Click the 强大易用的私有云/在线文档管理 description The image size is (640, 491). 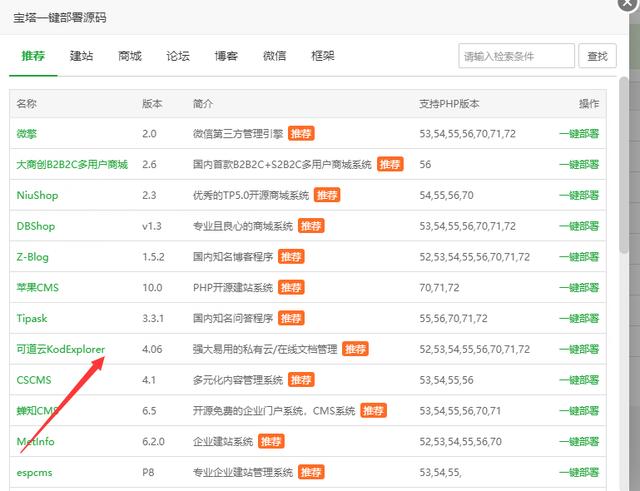click(x=265, y=349)
